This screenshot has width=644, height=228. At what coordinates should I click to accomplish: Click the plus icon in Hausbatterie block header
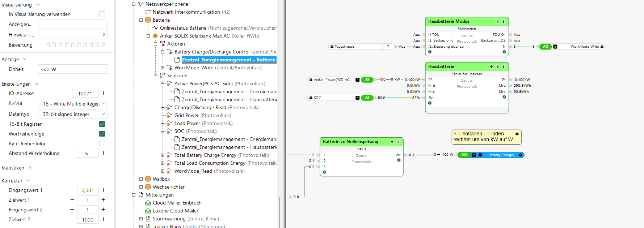click(491, 67)
